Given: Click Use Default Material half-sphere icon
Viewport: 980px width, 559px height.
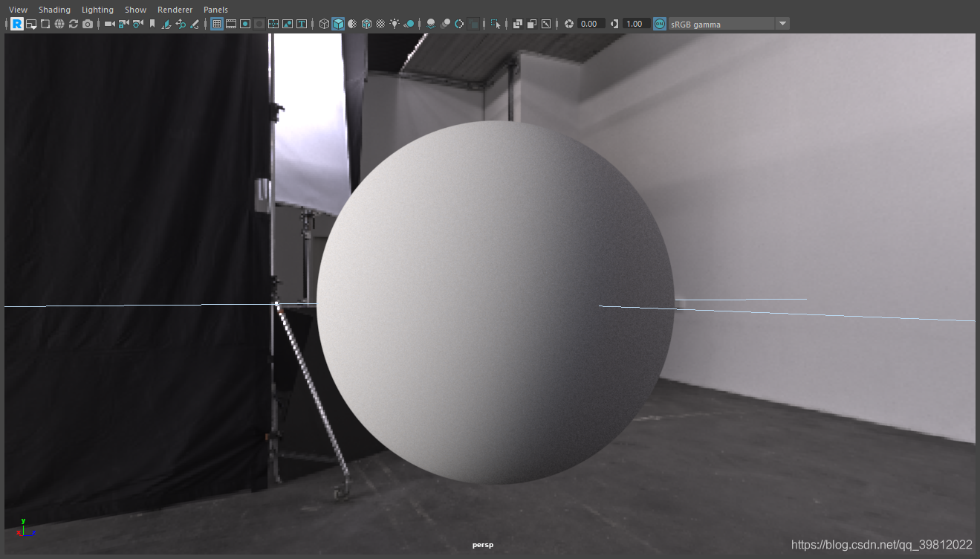Looking at the screenshot, I should point(352,24).
